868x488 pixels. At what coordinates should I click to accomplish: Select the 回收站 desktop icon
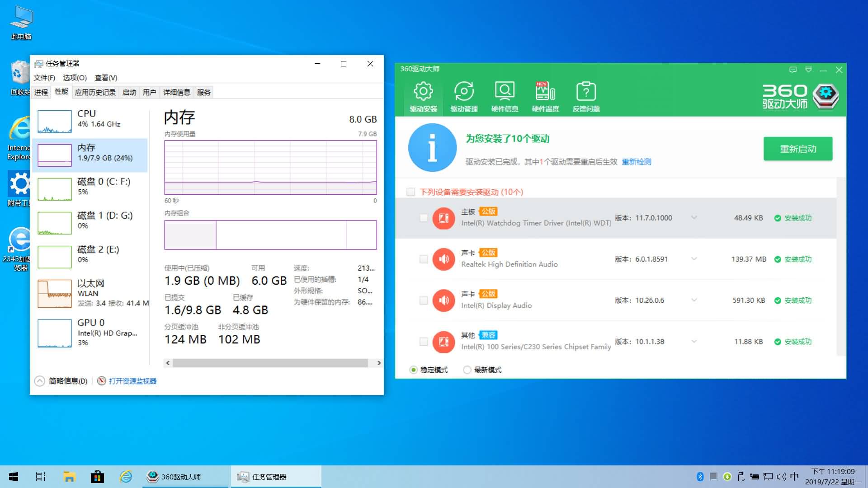pos(20,78)
